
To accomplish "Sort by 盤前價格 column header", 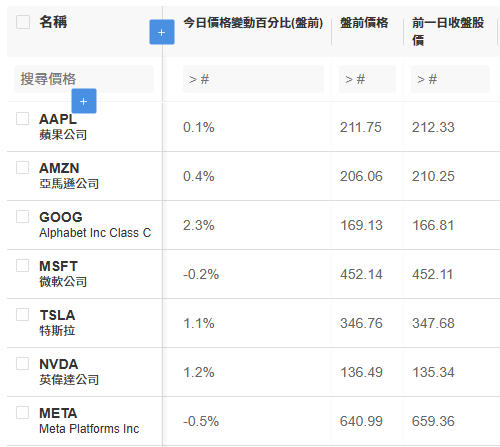I will tap(364, 23).
